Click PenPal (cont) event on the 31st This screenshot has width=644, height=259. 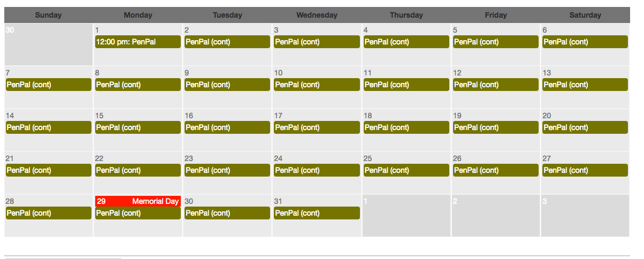click(x=316, y=213)
